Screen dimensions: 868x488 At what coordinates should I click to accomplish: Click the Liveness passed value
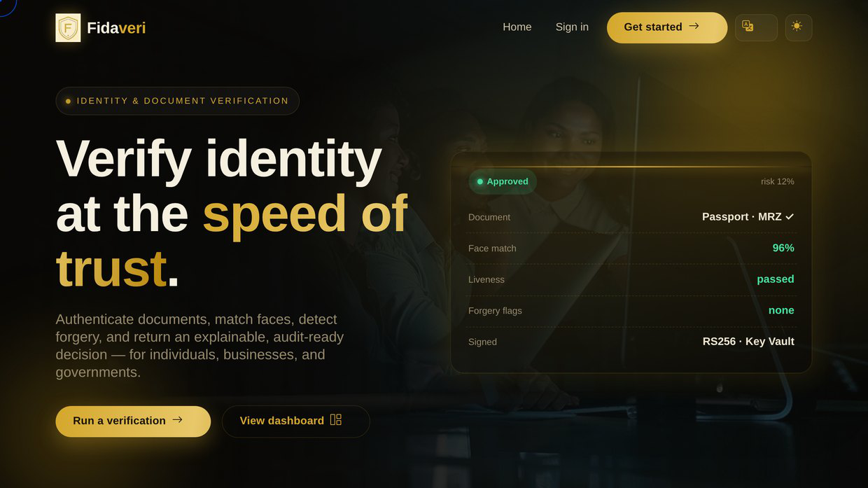pyautogui.click(x=776, y=279)
